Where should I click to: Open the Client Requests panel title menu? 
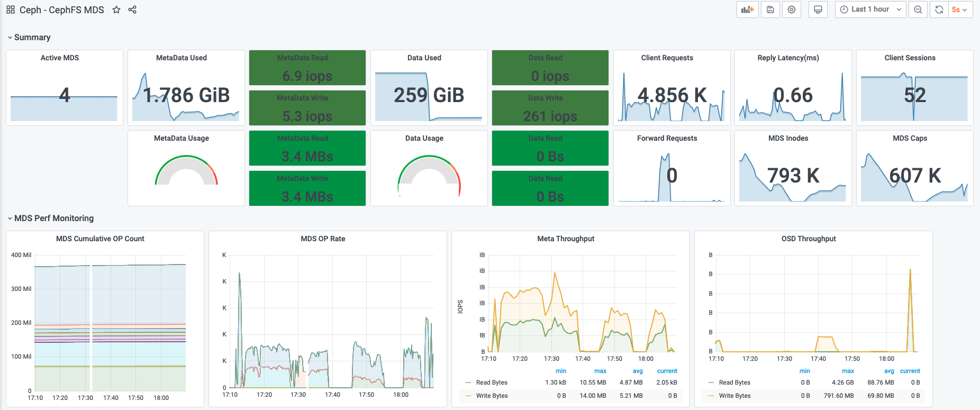click(x=667, y=58)
